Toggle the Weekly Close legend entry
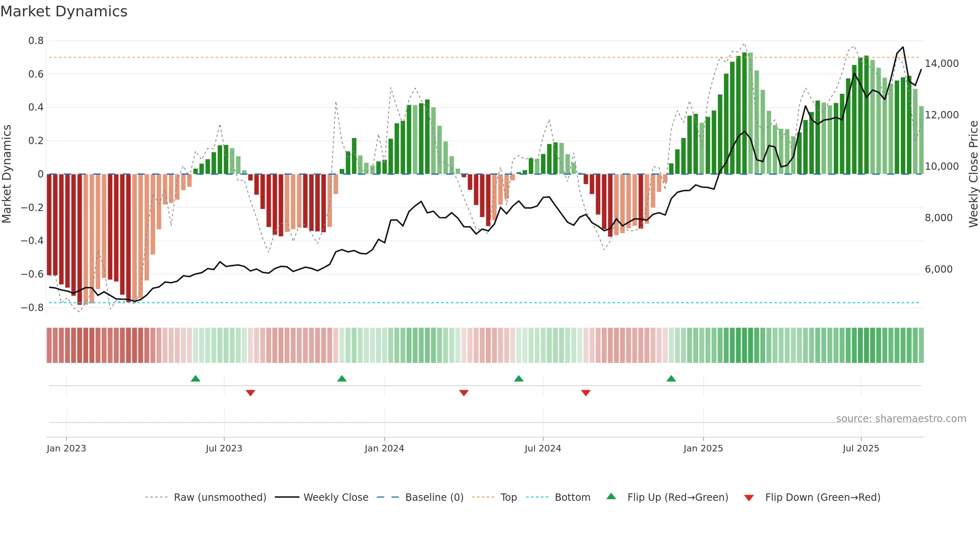The width and height of the screenshot is (980, 551). pos(322,497)
